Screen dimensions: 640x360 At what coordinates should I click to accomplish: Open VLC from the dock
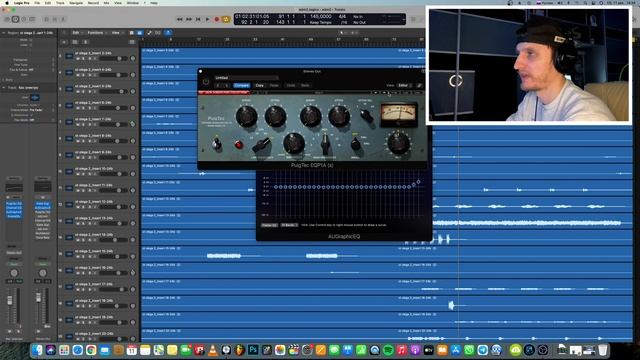click(213, 350)
